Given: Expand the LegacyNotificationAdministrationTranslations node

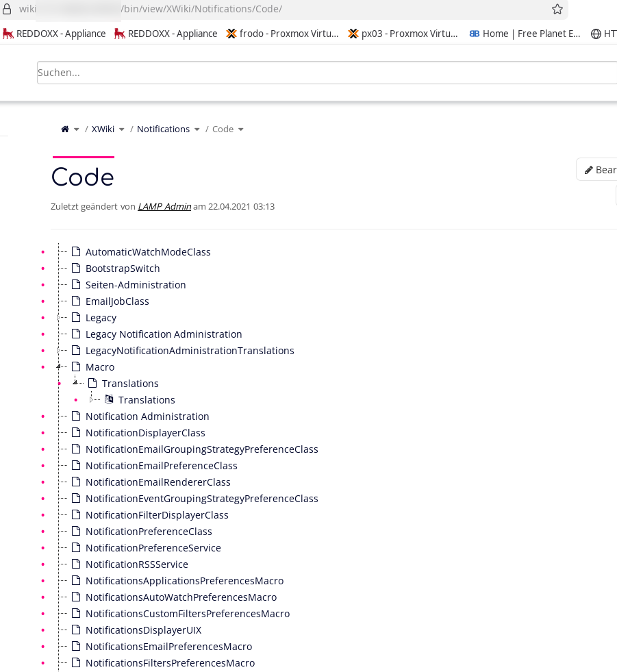Looking at the screenshot, I should point(60,351).
